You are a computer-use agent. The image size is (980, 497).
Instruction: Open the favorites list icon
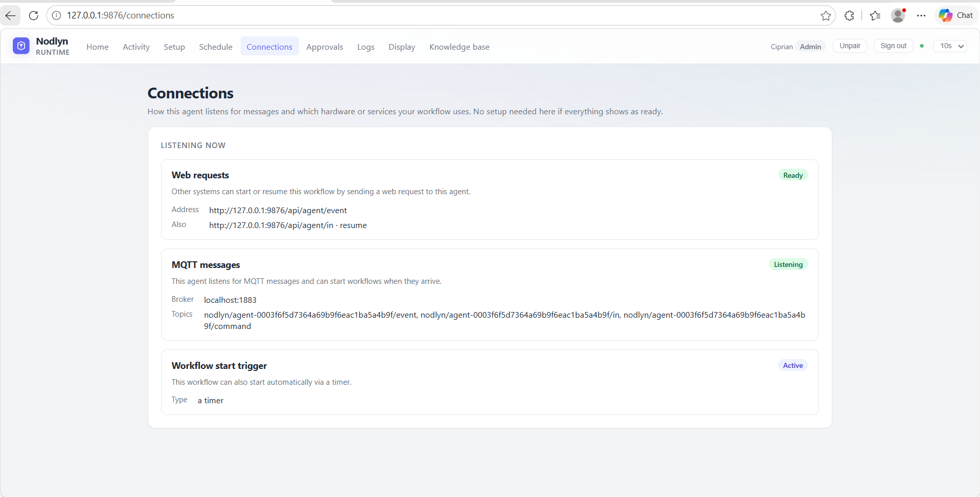[875, 15]
